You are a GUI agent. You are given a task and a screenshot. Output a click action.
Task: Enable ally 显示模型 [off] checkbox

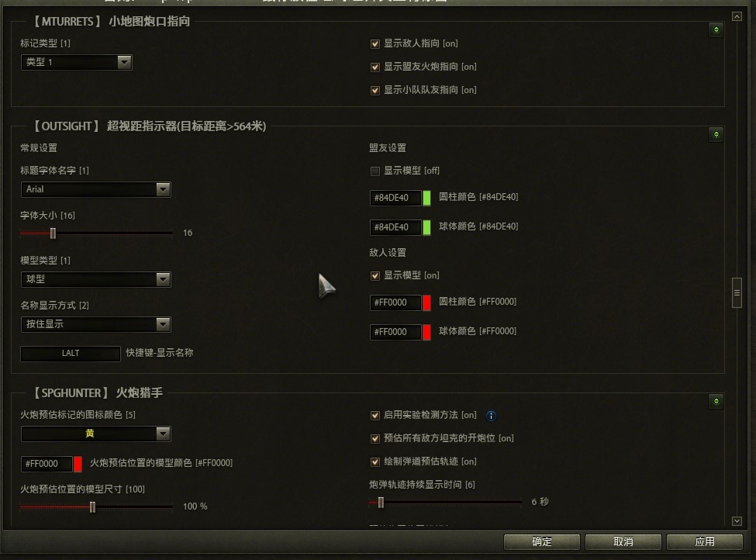point(375,171)
